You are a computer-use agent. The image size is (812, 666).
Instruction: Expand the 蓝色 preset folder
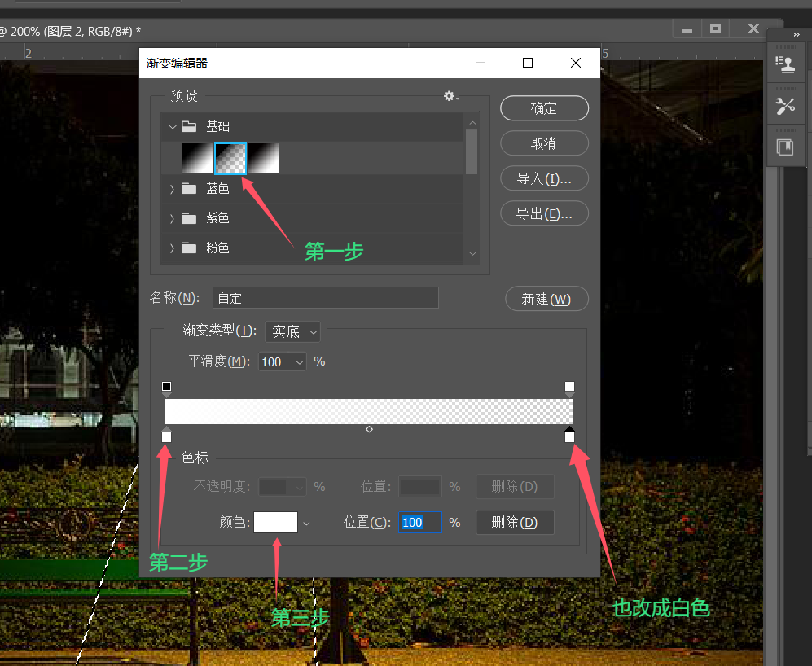(x=172, y=189)
